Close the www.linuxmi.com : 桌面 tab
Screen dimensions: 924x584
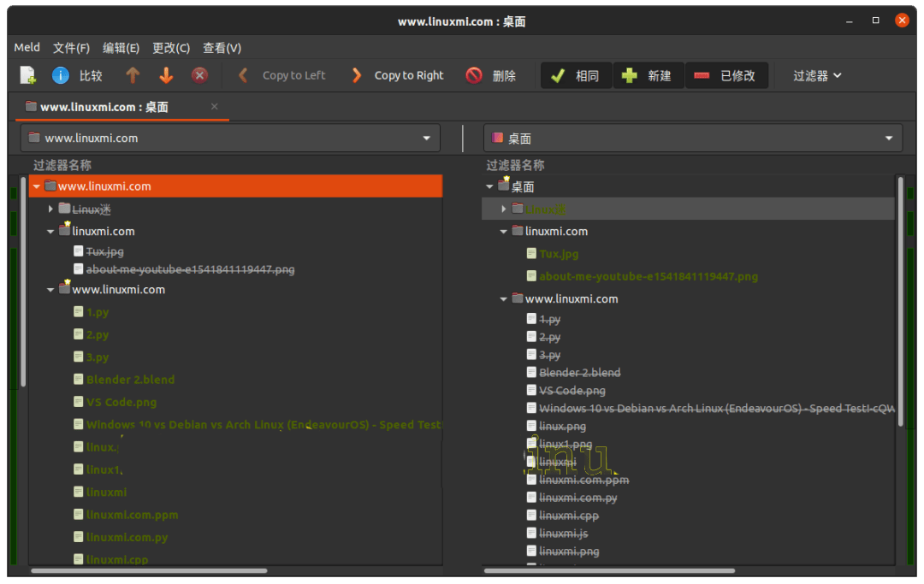tap(215, 107)
